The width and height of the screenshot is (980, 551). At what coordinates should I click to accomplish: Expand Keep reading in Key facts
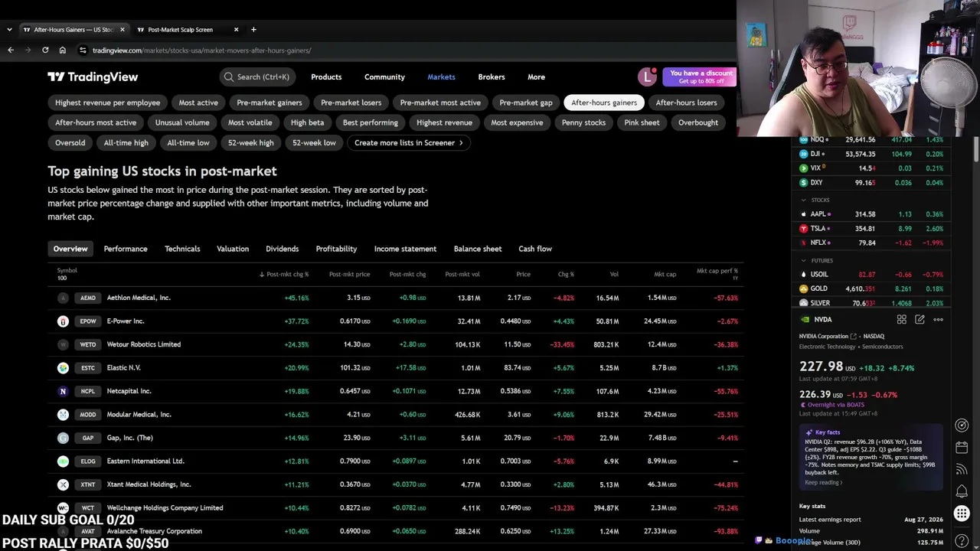coord(823,482)
